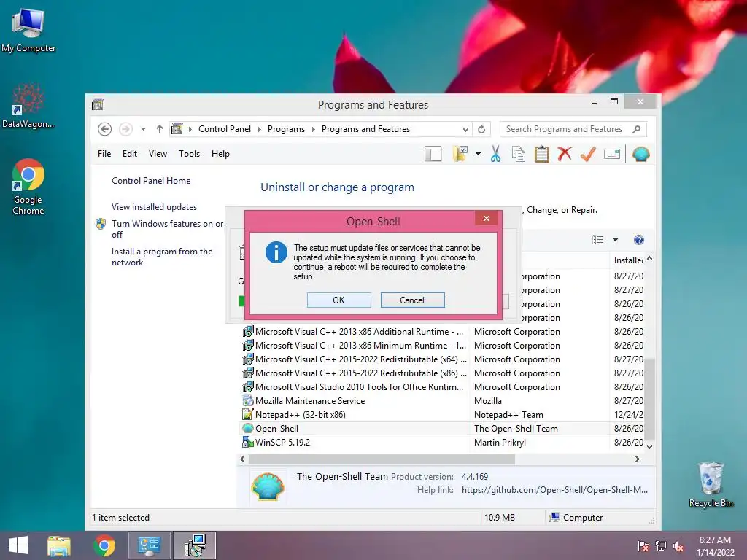Click the vertical scrollbar up arrow

pos(649,259)
